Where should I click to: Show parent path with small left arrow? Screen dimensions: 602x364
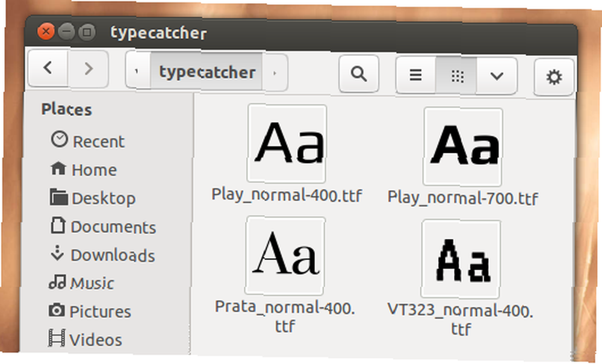[137, 70]
